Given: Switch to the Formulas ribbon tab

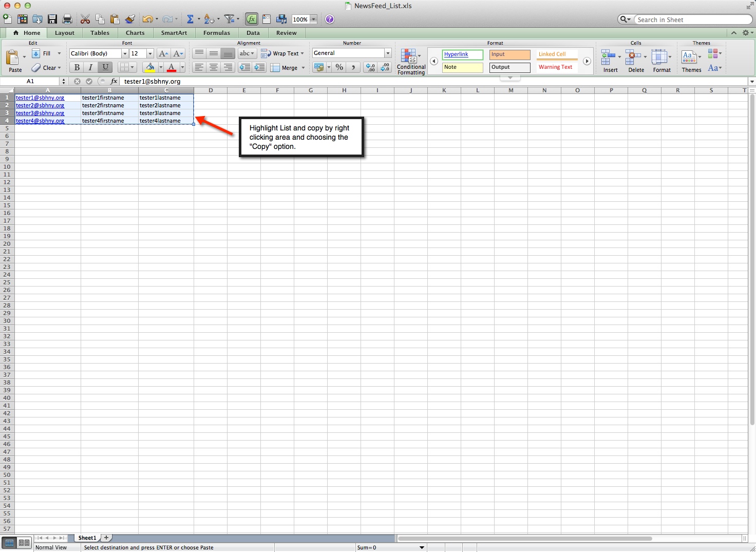Looking at the screenshot, I should click(216, 33).
